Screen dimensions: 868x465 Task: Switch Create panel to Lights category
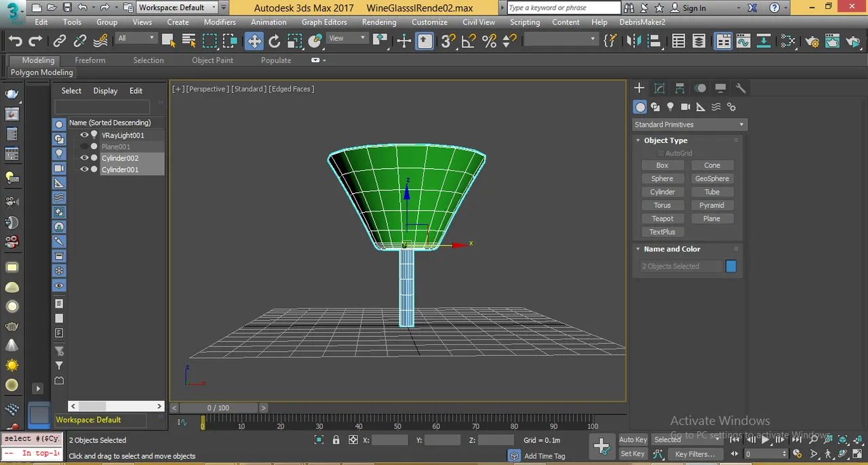[x=671, y=107]
